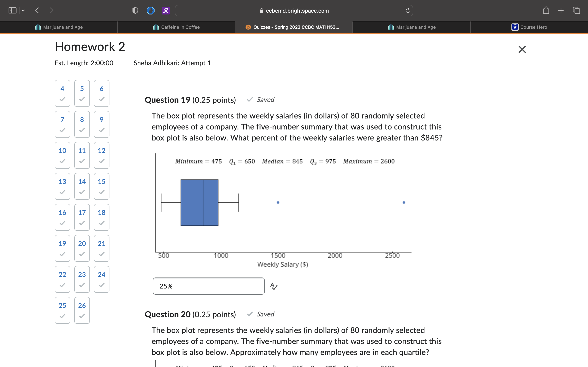Go back with the back arrow
This screenshot has height=367, width=588.
(x=37, y=10)
